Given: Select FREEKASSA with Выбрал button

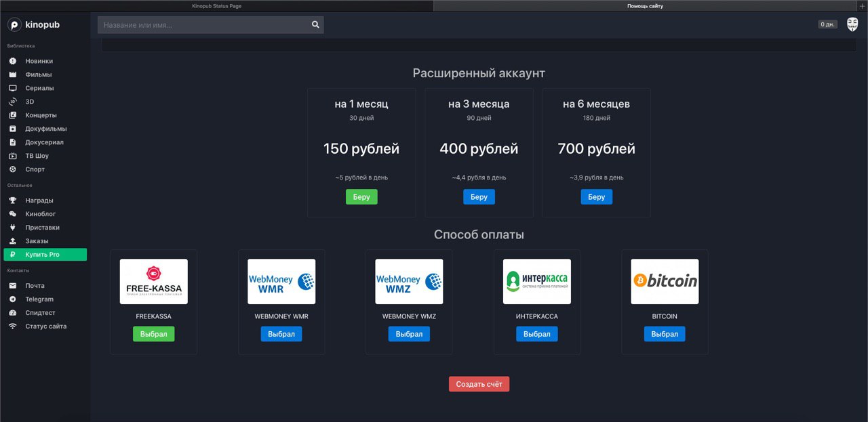Looking at the screenshot, I should tap(153, 334).
